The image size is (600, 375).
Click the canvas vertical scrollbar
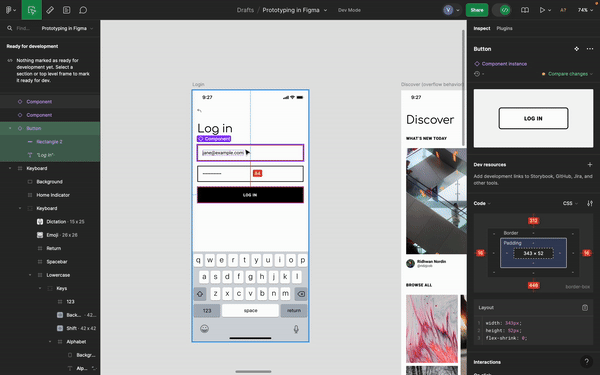coord(463,87)
